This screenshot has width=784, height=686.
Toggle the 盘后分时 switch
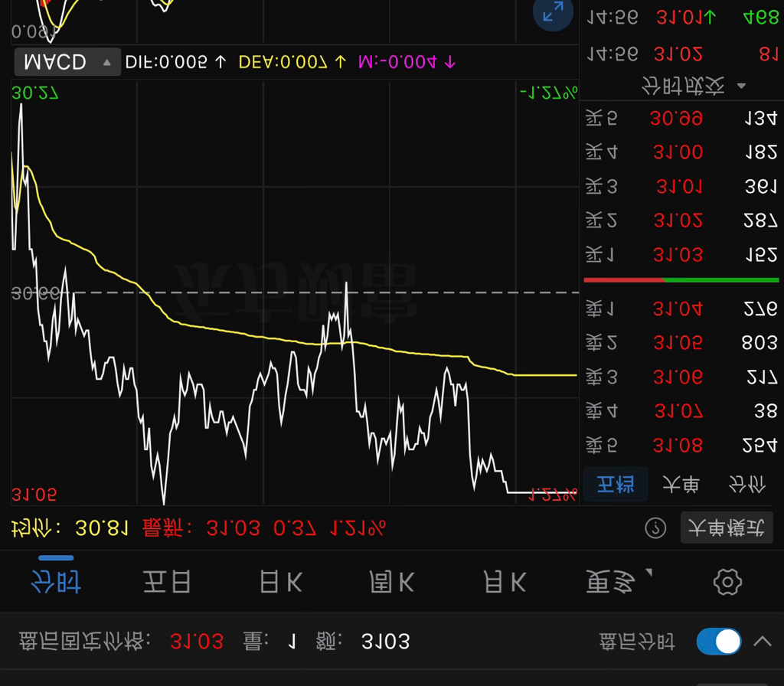(x=718, y=641)
